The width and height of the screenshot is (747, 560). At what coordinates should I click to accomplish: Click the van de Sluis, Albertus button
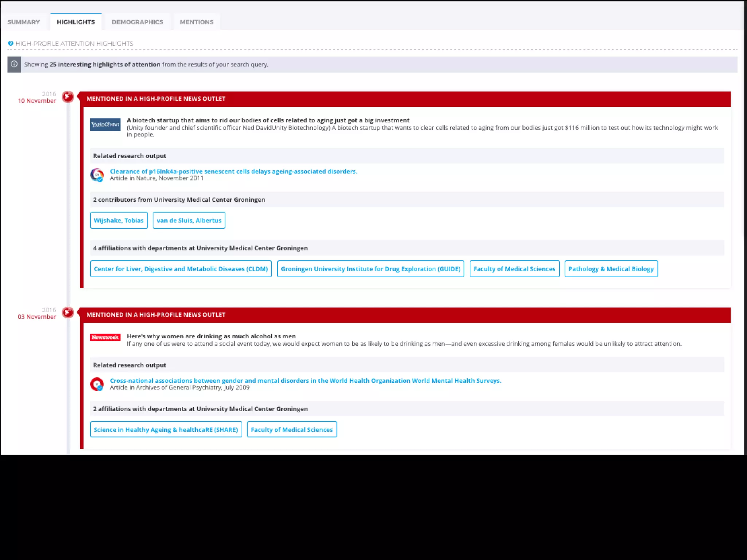click(189, 220)
